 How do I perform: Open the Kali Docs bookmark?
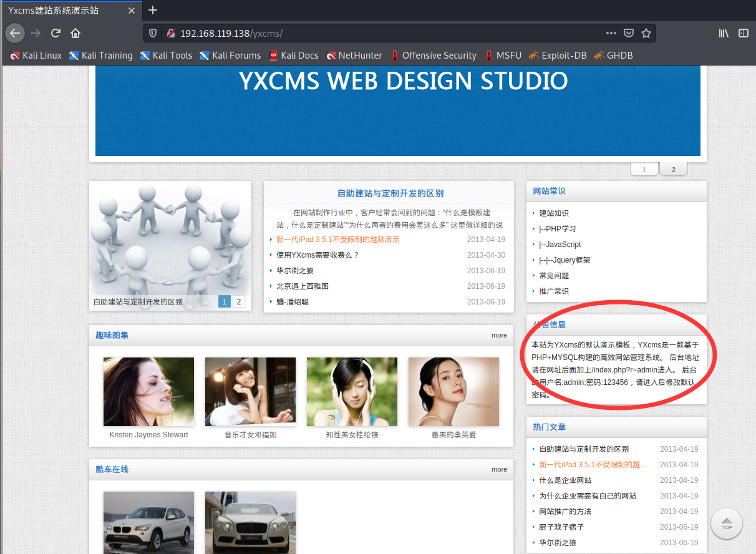pyautogui.click(x=294, y=56)
